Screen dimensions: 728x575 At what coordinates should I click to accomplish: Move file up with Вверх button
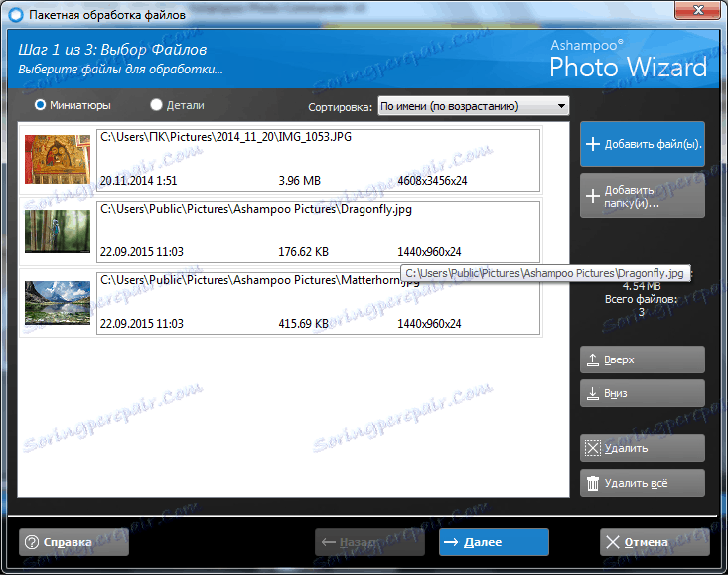pos(643,359)
